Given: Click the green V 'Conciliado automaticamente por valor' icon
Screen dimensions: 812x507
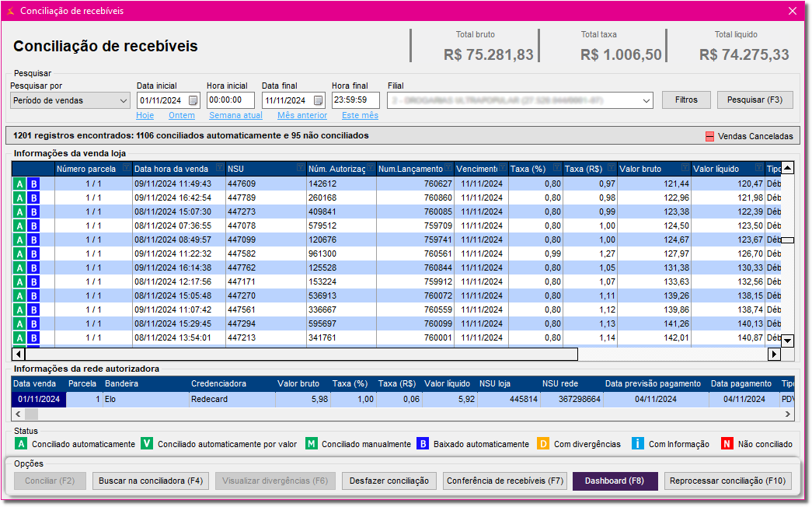Looking at the screenshot, I should pyautogui.click(x=147, y=444).
